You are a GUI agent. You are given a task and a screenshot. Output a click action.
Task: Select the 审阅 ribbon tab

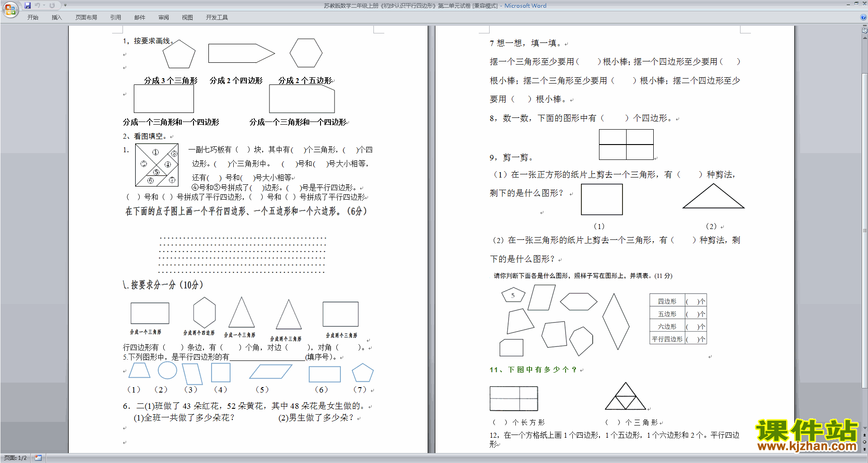coord(164,18)
